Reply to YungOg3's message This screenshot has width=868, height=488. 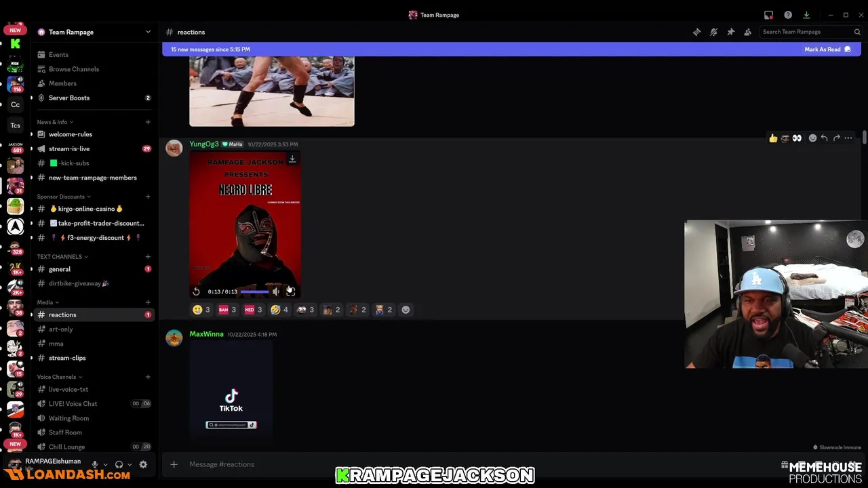click(824, 138)
